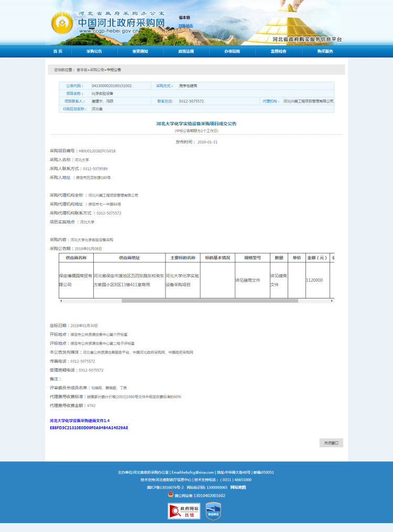Select the supplier name cell 保定博儒园商贸有限公司

(76, 280)
